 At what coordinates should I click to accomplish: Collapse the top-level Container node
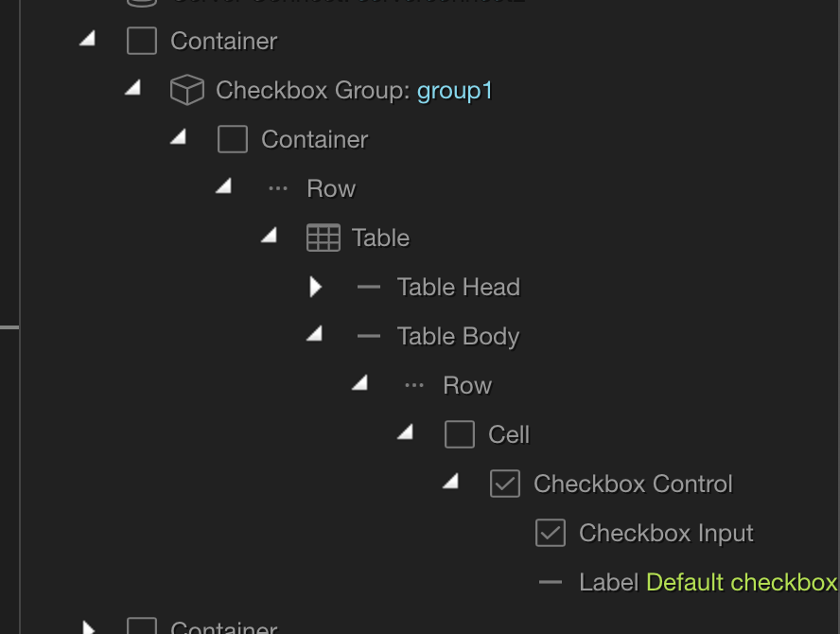coord(88,39)
